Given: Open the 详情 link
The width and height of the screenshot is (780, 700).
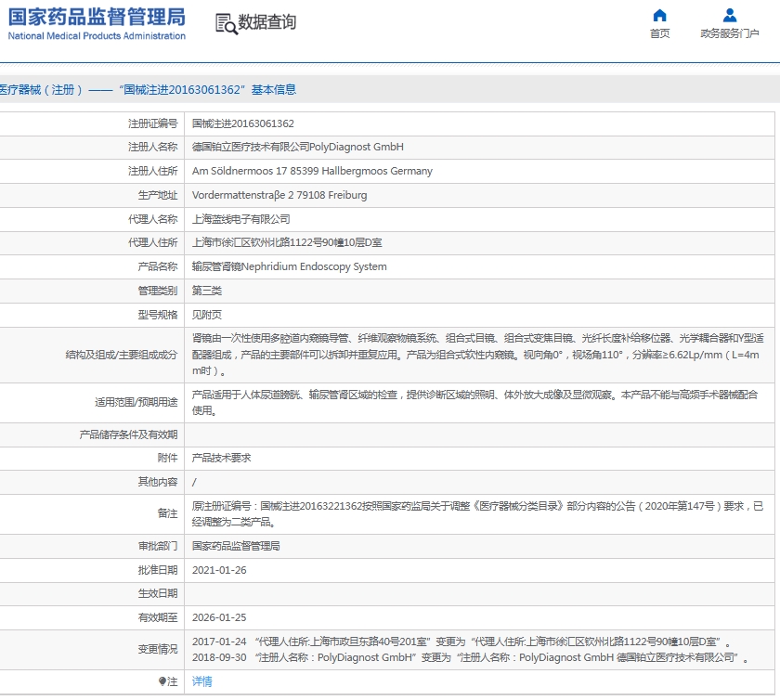Looking at the screenshot, I should click(202, 681).
